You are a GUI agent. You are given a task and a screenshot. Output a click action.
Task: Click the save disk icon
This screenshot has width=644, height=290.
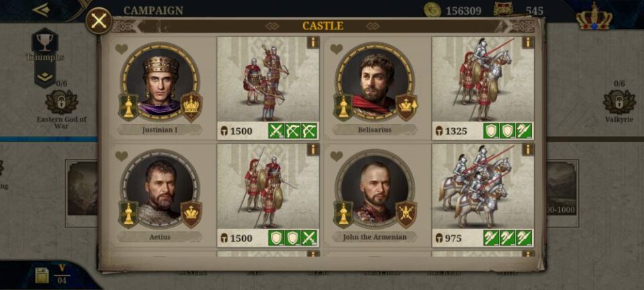(x=42, y=275)
